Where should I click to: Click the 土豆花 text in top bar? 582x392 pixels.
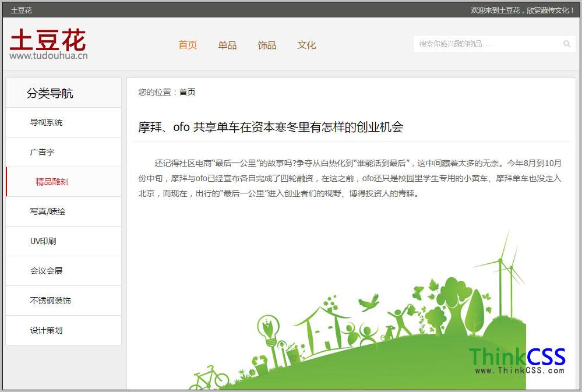21,10
